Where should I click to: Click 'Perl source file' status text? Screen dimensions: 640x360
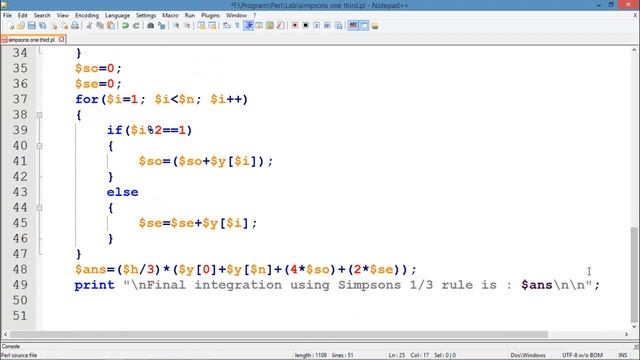tap(19, 356)
